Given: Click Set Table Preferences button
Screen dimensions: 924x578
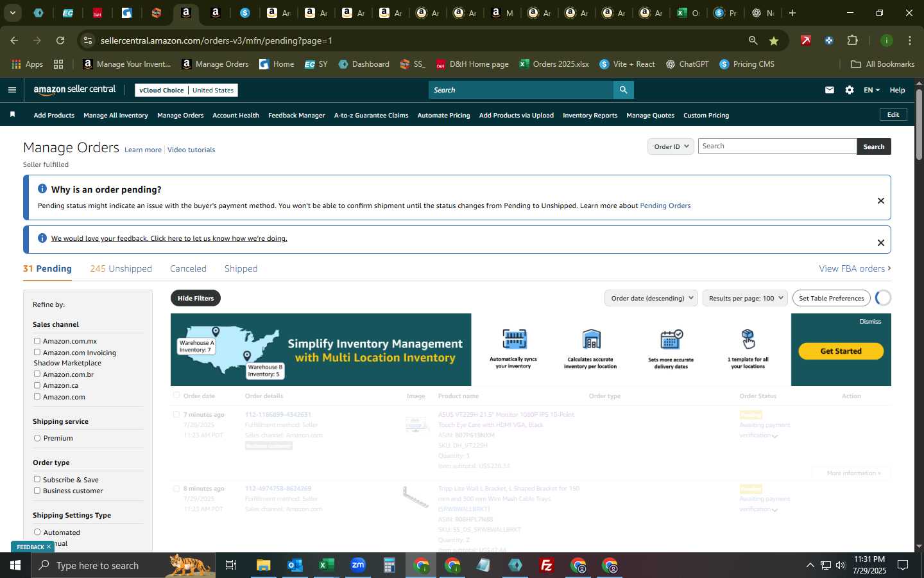Looking at the screenshot, I should click(x=832, y=298).
